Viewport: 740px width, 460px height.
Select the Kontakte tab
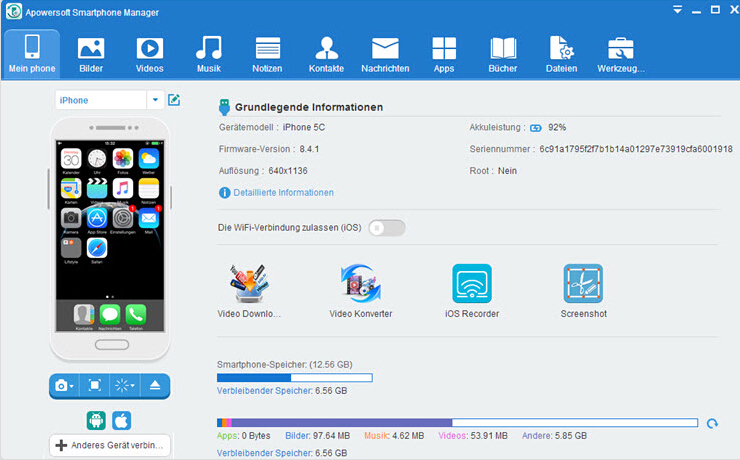coord(326,55)
